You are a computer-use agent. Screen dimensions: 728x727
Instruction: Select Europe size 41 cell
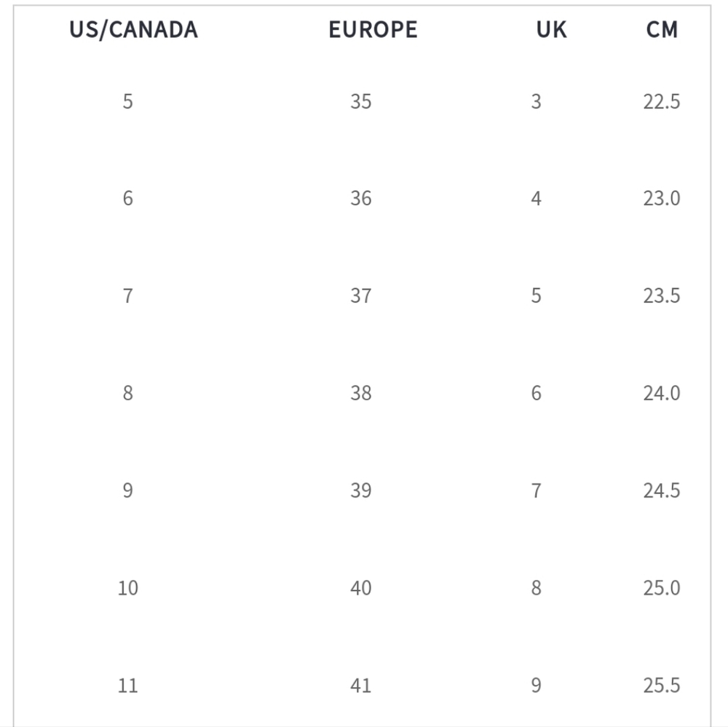point(361,685)
